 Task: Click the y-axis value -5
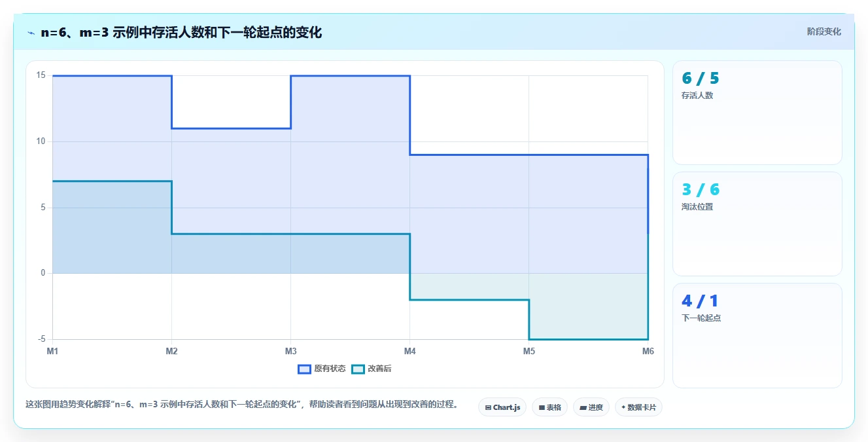coord(41,339)
